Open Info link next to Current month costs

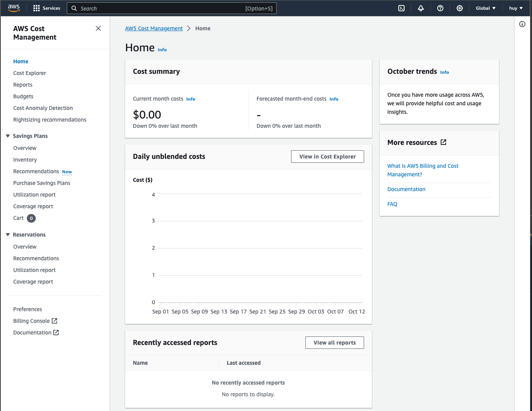(x=190, y=99)
